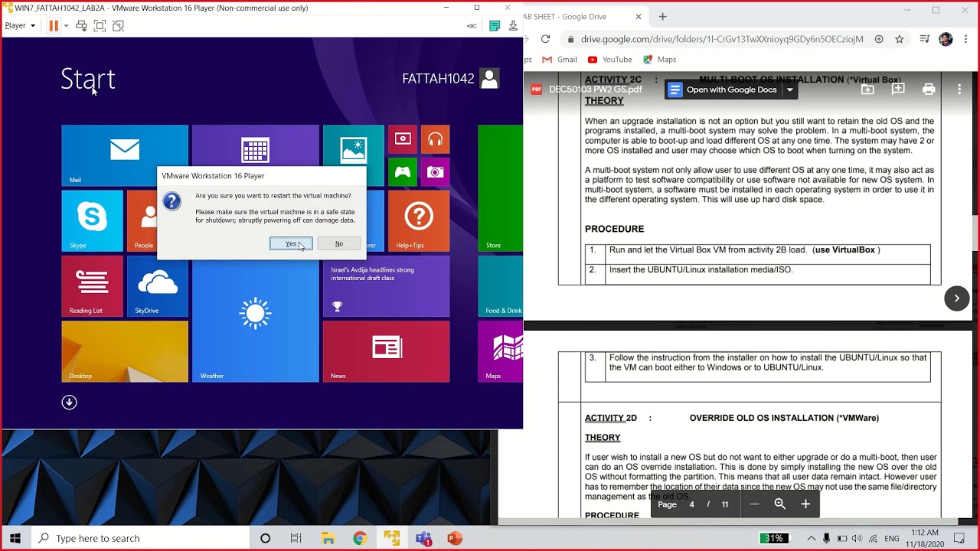This screenshot has height=551, width=980.
Task: Show all apps with the down arrow
Action: [x=70, y=403]
